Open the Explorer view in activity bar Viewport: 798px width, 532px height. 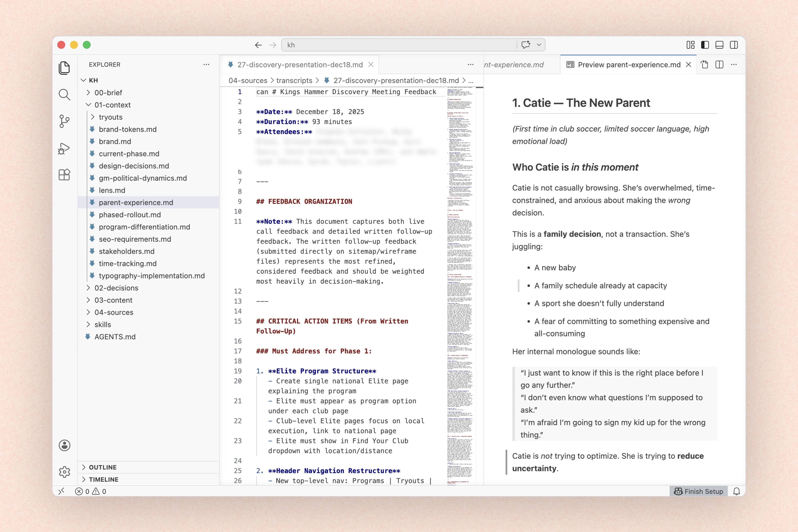coord(64,68)
